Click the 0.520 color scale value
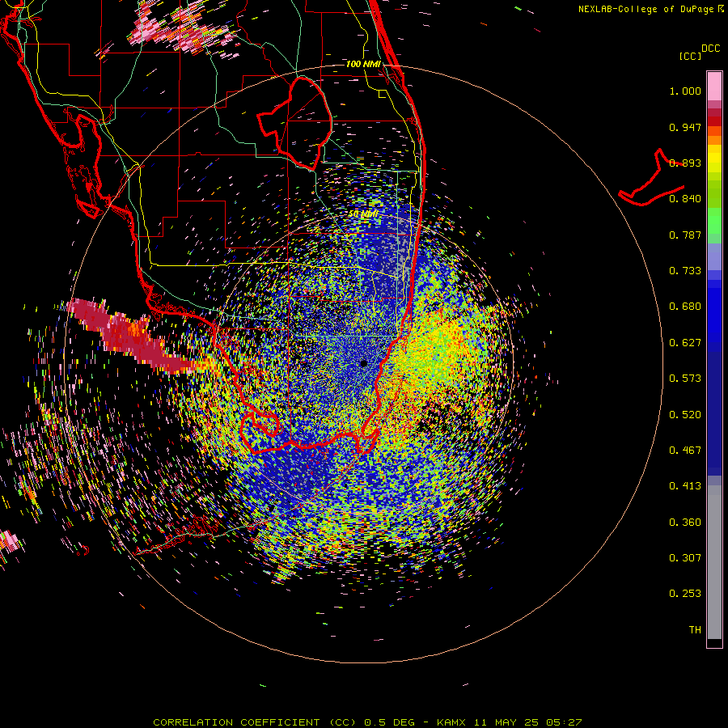The width and height of the screenshot is (728, 728). coord(685,415)
